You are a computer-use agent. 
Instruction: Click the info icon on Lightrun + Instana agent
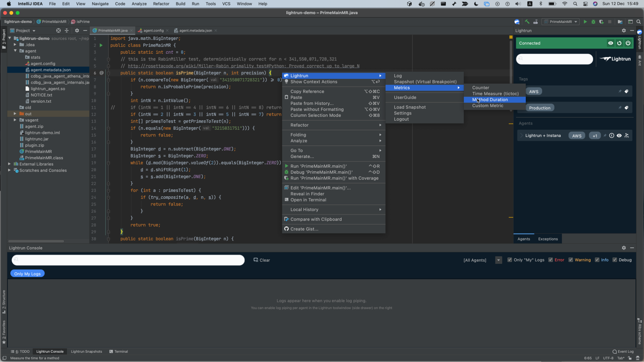(x=611, y=136)
